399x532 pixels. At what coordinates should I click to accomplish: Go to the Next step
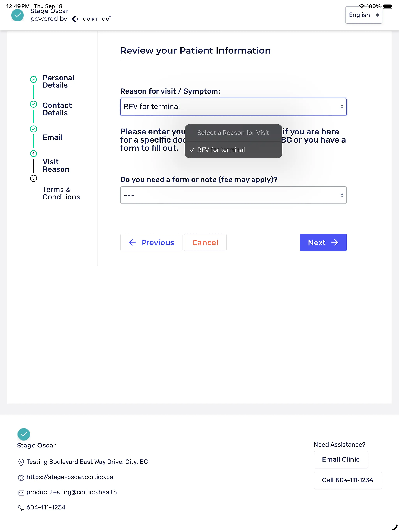pyautogui.click(x=323, y=243)
